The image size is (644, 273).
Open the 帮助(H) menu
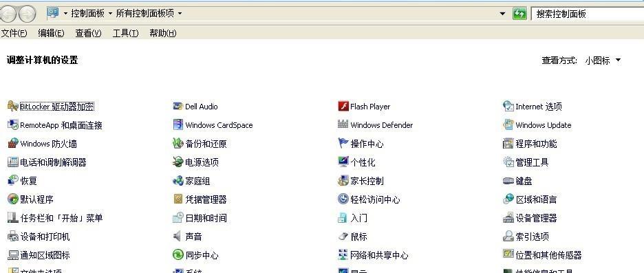coord(162,33)
